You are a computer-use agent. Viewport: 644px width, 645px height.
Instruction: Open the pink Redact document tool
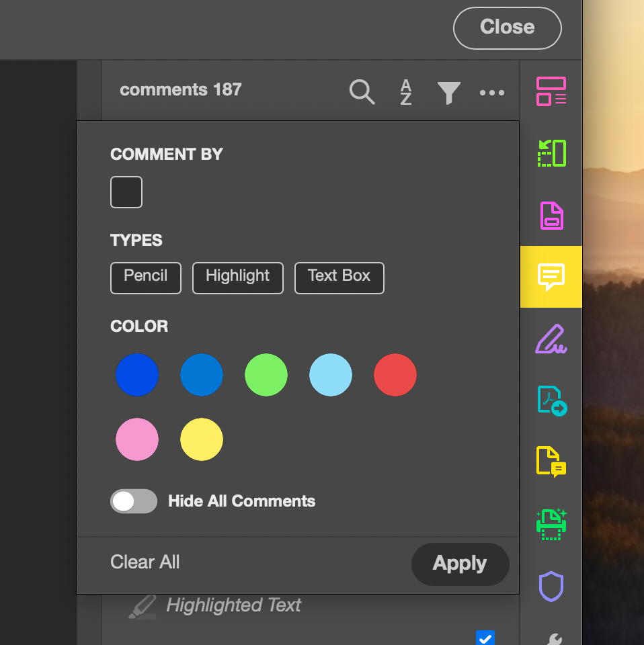(551, 215)
